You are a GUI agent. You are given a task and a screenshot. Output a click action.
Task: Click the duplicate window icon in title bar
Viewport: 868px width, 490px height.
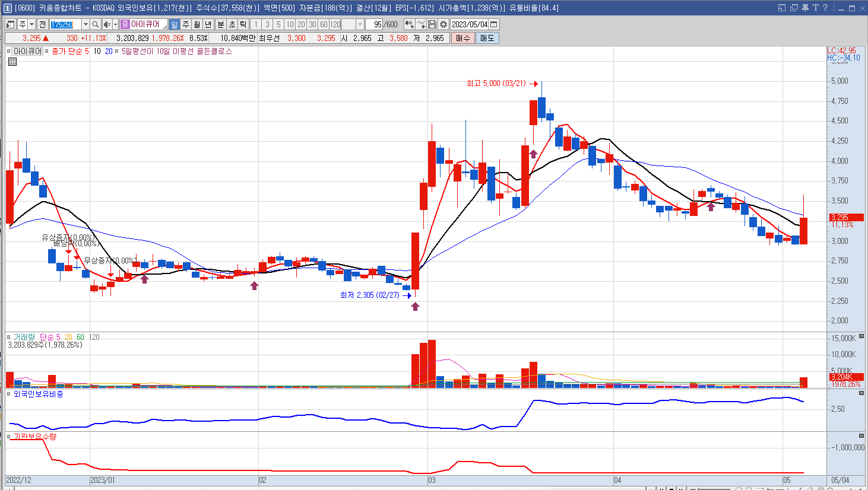(794, 8)
